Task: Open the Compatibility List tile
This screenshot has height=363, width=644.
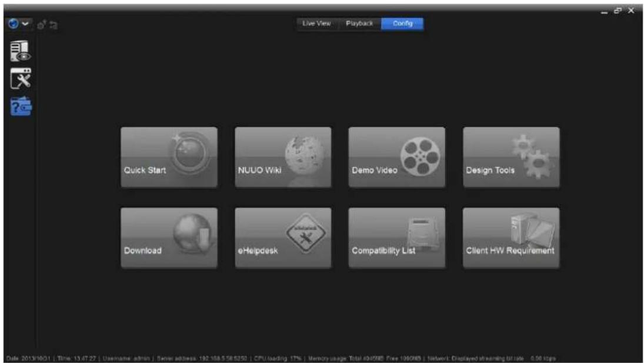Action: click(397, 238)
